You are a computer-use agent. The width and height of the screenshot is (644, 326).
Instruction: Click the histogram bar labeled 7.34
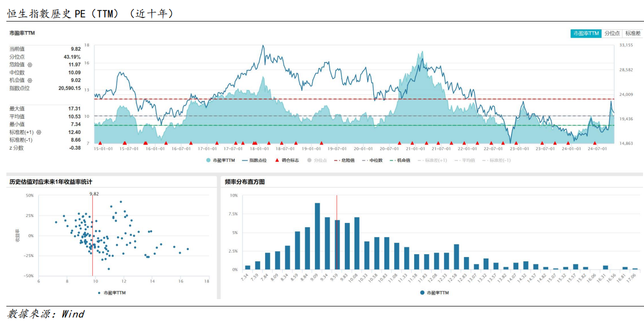247,267
